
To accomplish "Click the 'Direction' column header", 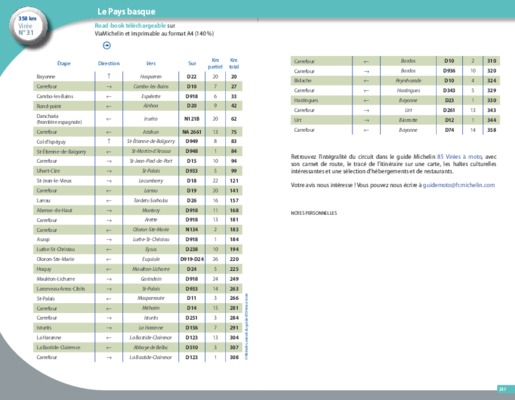I will click(109, 63).
